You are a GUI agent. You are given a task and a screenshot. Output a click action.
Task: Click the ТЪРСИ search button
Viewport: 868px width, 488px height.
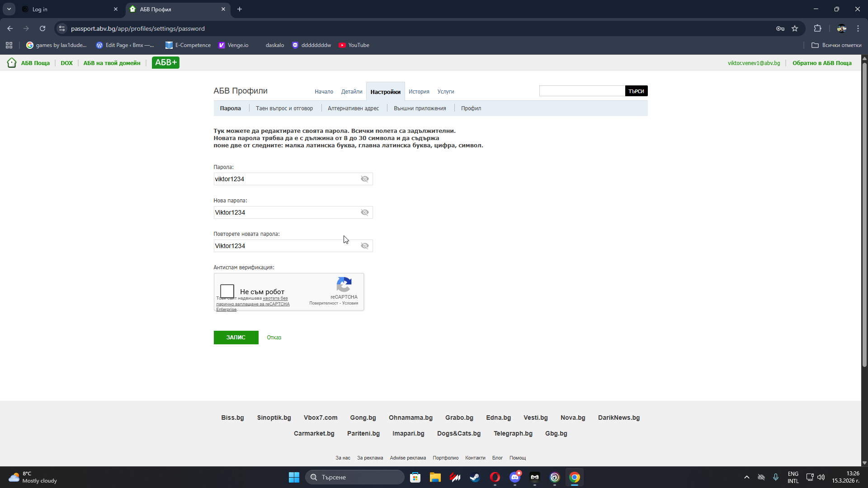click(636, 91)
